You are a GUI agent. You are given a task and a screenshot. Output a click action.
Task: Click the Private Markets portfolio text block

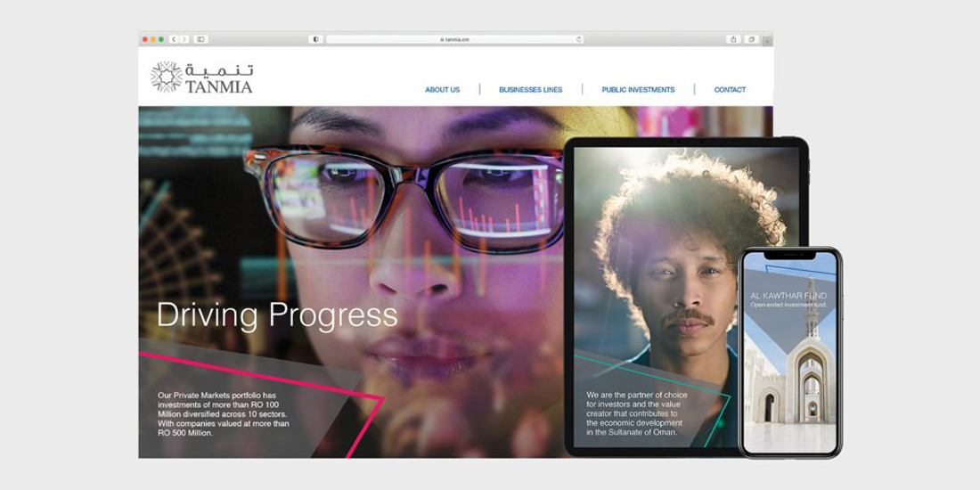pos(223,414)
